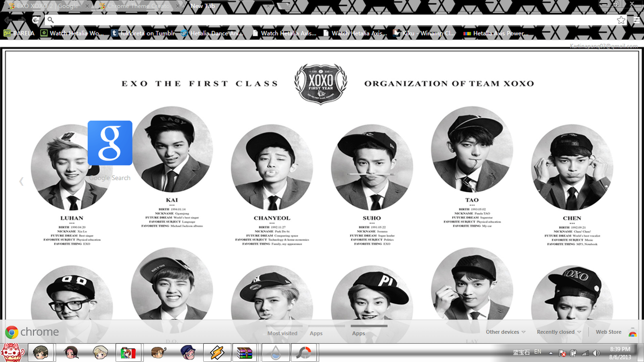Open the Start menu cat cupcake button
The width and height of the screenshot is (644, 362).
pyautogui.click(x=13, y=353)
